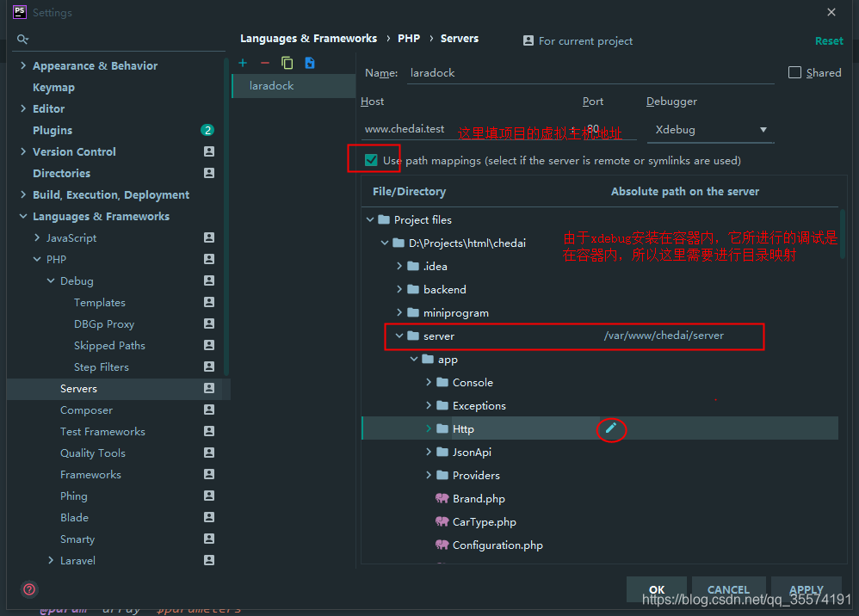This screenshot has height=616, width=859.
Task: Click the import server configuration icon
Action: [x=310, y=63]
